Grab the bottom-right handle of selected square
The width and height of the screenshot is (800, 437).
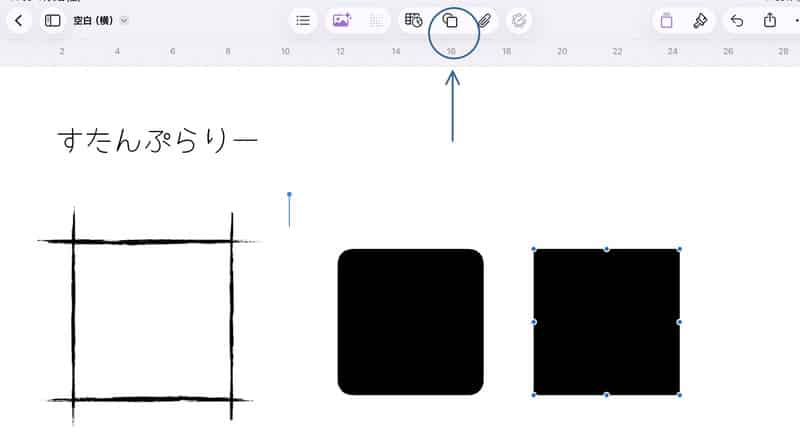click(x=680, y=395)
